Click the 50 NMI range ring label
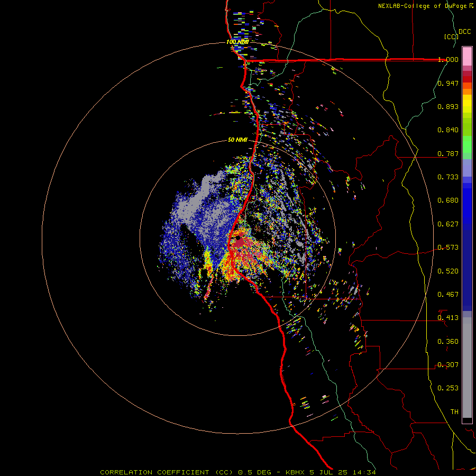 click(x=237, y=140)
